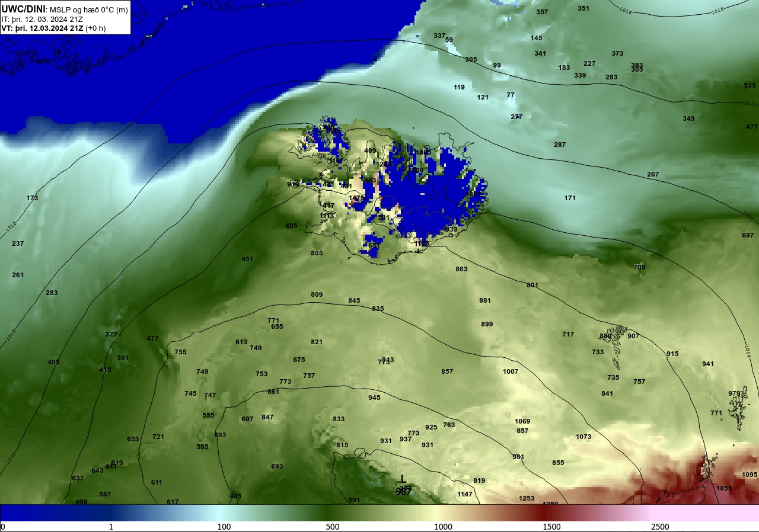The height and width of the screenshot is (532, 759).
Task: Click the 721 height value
Action: (158, 437)
